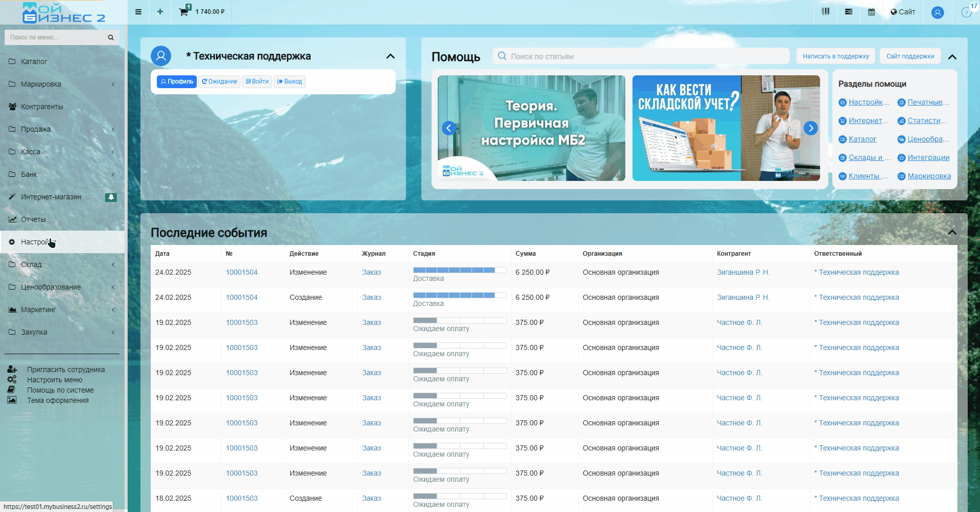Click the Доставка stage progress bar in first row
Viewport: 980px width, 512px height.
(x=459, y=270)
